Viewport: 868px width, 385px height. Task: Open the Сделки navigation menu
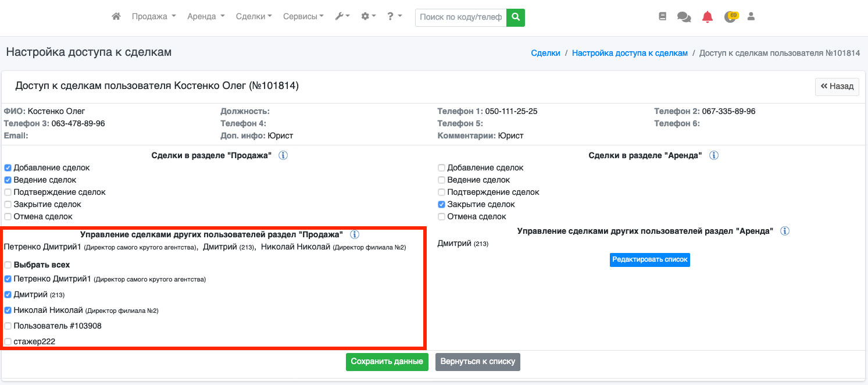pyautogui.click(x=253, y=17)
